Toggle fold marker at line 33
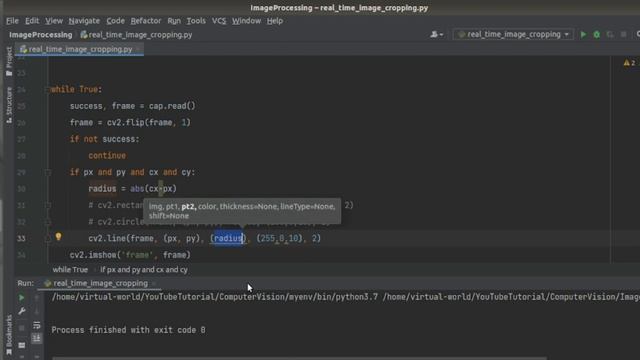The width and height of the screenshot is (640, 360). click(48, 238)
